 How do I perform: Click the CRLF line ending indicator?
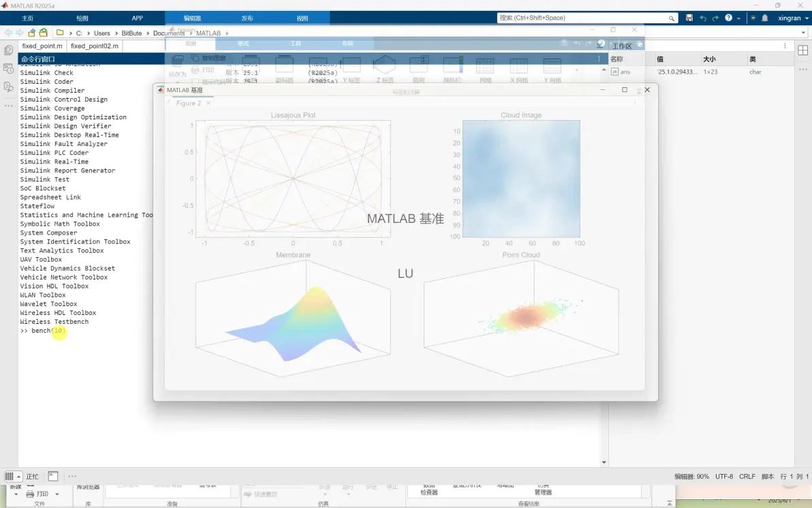(747, 477)
